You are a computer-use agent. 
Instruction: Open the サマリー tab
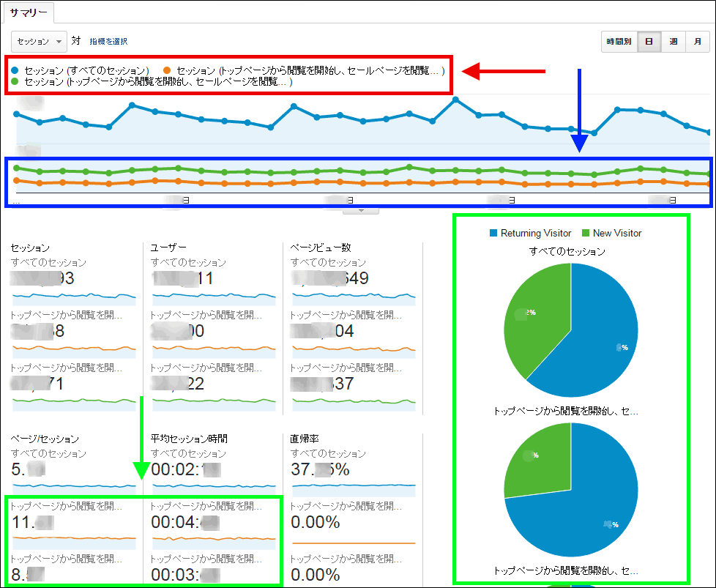pos(29,12)
